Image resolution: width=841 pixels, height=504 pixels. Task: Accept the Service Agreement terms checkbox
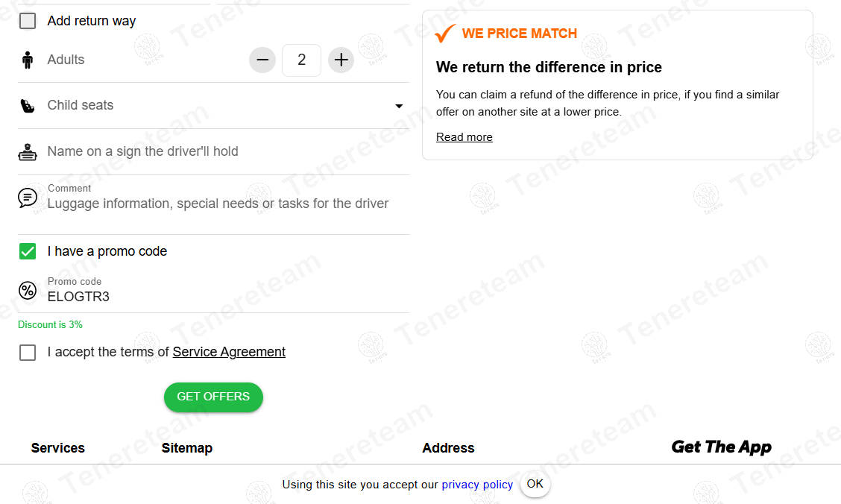[x=28, y=352]
